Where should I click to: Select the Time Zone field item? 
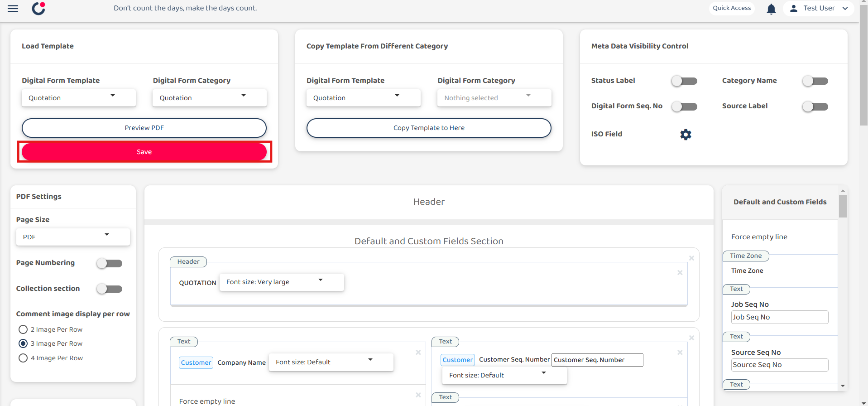pos(747,271)
